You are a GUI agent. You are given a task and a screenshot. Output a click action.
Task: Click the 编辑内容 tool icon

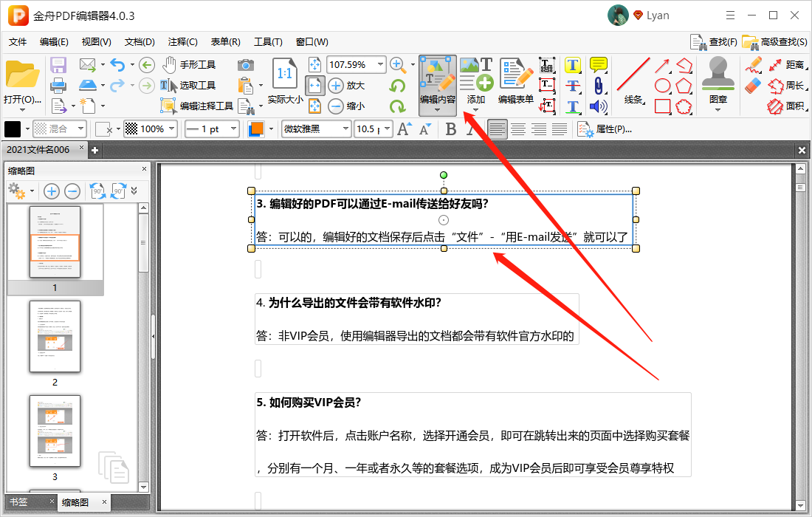pos(438,75)
